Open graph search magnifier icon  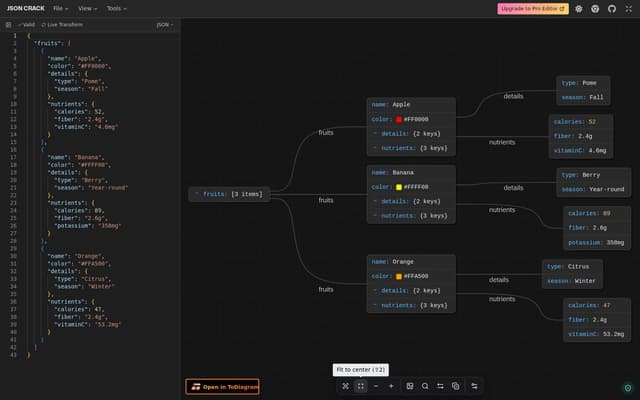pyautogui.click(x=425, y=386)
